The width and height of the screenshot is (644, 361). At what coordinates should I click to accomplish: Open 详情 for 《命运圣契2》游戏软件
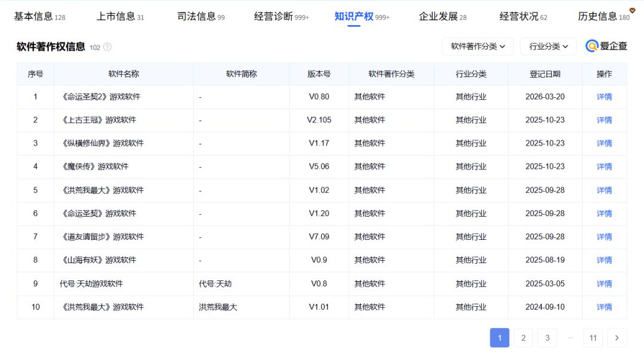(604, 97)
